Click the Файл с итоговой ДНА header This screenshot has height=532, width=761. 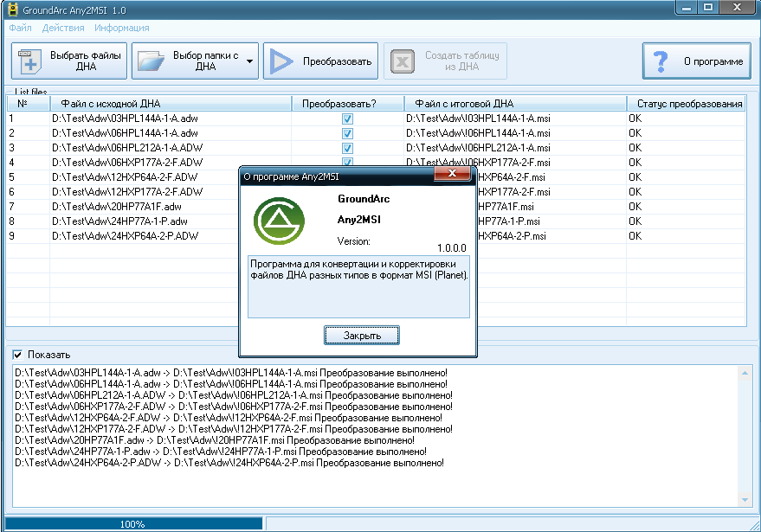[x=515, y=103]
